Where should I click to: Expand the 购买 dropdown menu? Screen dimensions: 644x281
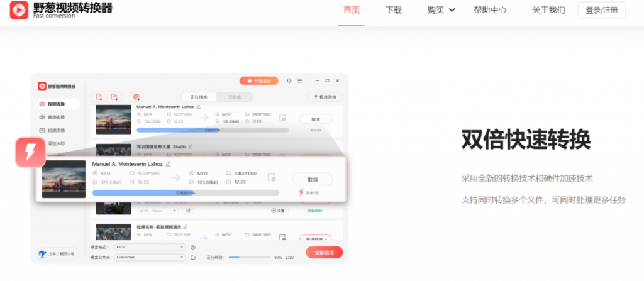441,10
